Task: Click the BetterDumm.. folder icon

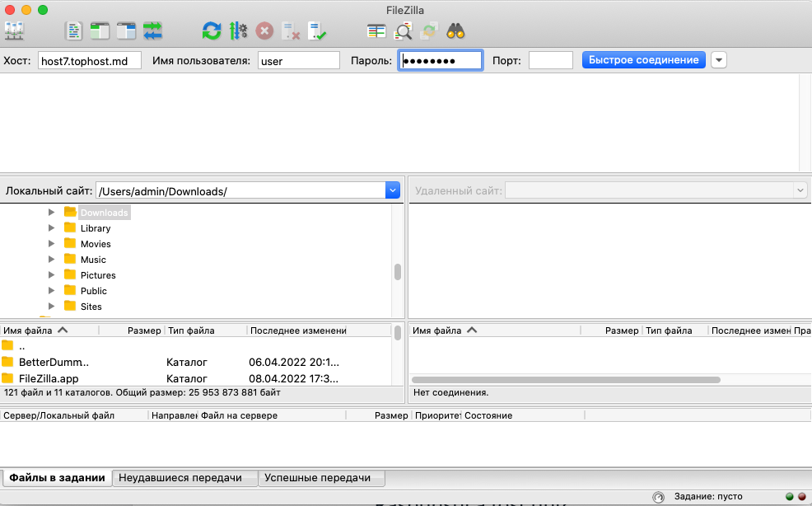Action: [x=7, y=362]
